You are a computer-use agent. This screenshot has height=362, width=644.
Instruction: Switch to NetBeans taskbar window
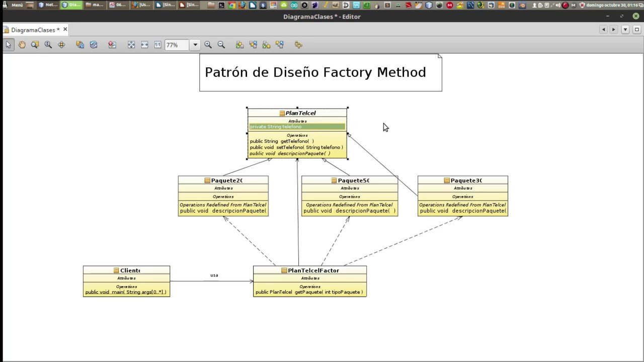pyautogui.click(x=48, y=5)
